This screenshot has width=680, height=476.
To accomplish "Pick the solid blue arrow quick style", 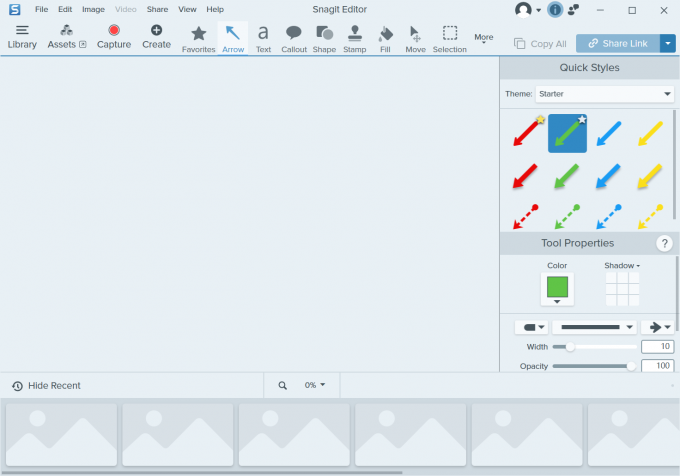I will 607,176.
